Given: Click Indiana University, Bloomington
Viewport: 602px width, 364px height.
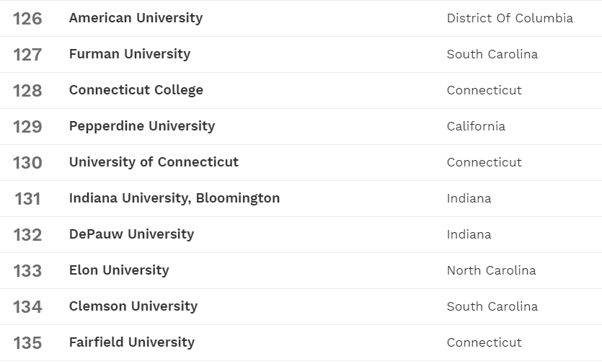Looking at the screenshot, I should click(x=174, y=198).
